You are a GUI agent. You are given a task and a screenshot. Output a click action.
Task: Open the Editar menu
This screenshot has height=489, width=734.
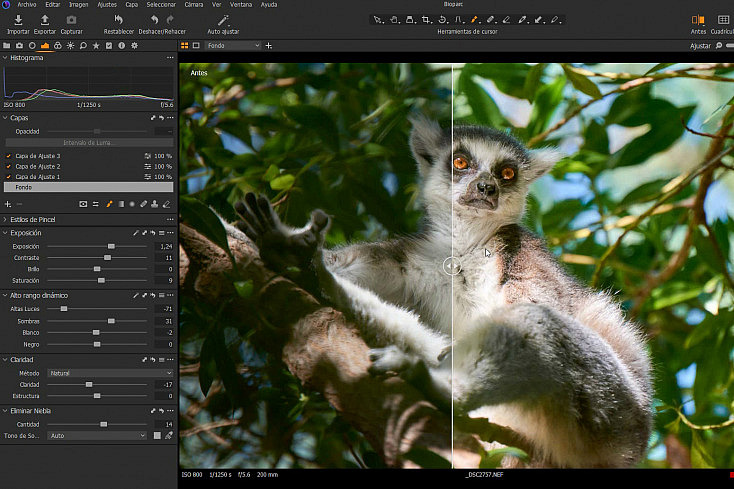(52, 4)
